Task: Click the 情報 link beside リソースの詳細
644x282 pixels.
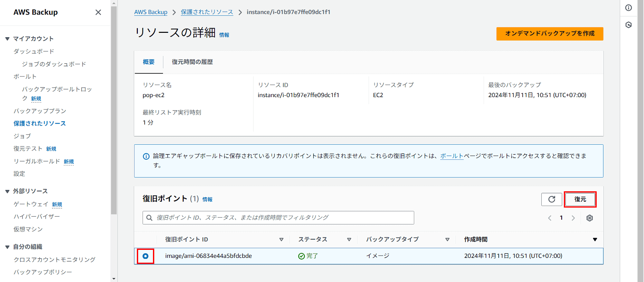Action: coord(224,35)
